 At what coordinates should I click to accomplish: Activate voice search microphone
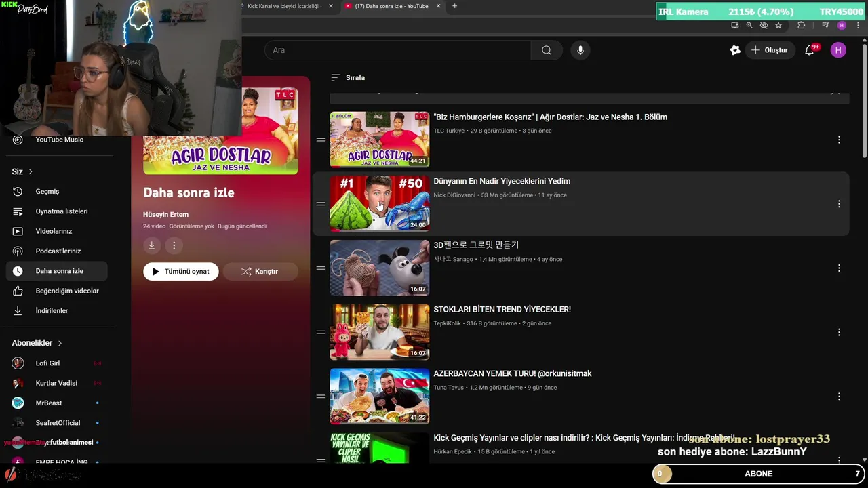580,50
